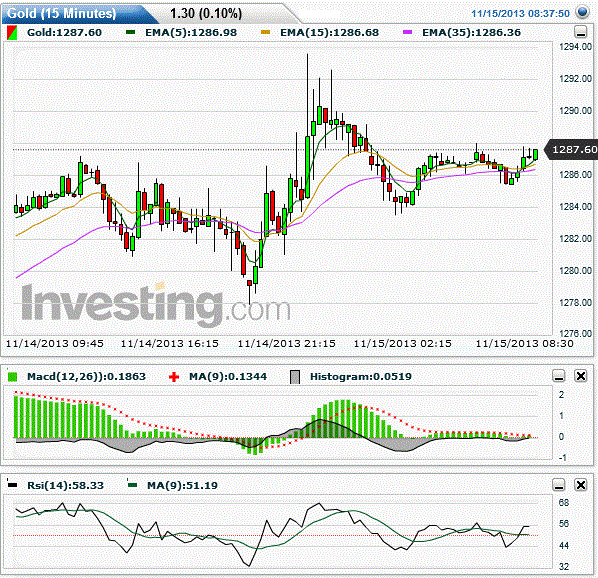
Task: Click the gray Histogram legend icon
Action: point(295,377)
